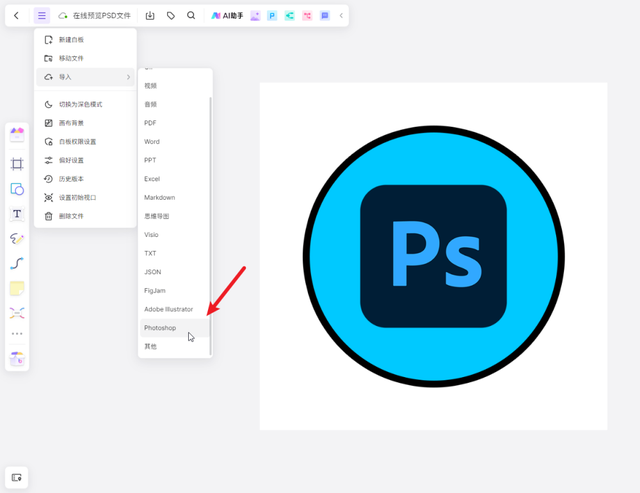This screenshot has width=640, height=493.
Task: Import a Photoshop file
Action: pos(174,328)
